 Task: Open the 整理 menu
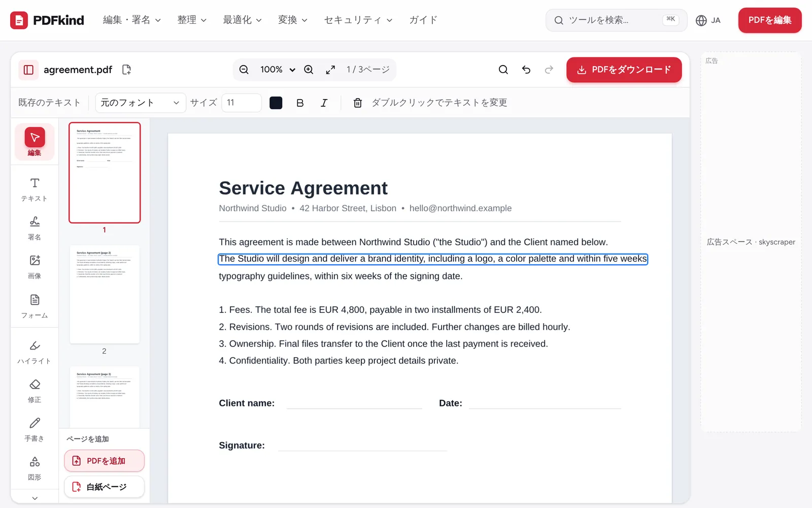click(192, 20)
